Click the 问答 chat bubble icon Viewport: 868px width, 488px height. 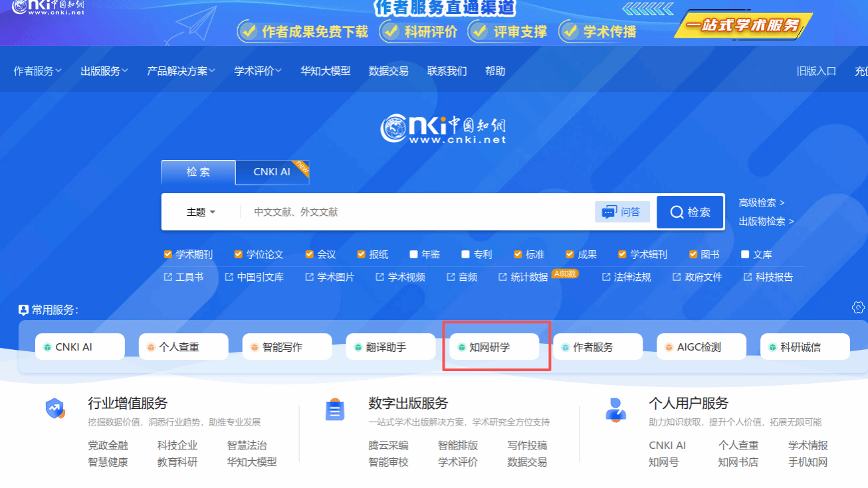609,212
